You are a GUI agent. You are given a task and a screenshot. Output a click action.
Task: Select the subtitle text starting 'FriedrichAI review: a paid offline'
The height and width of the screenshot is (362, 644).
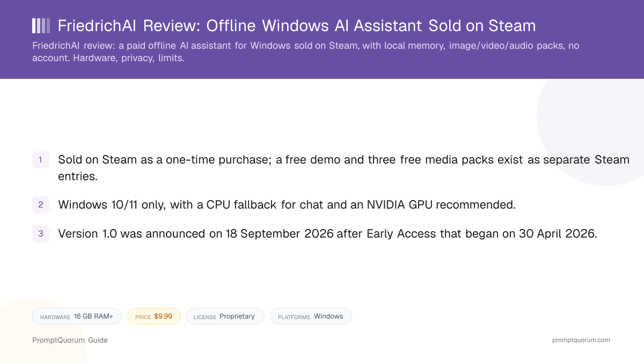tap(306, 52)
